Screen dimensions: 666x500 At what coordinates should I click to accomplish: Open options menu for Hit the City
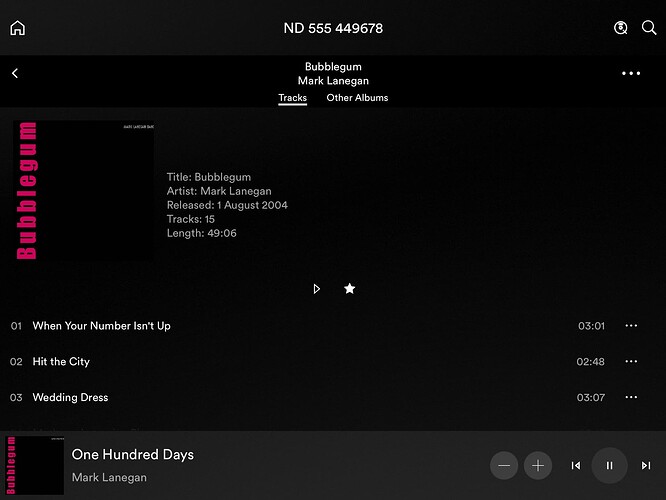[x=630, y=362]
